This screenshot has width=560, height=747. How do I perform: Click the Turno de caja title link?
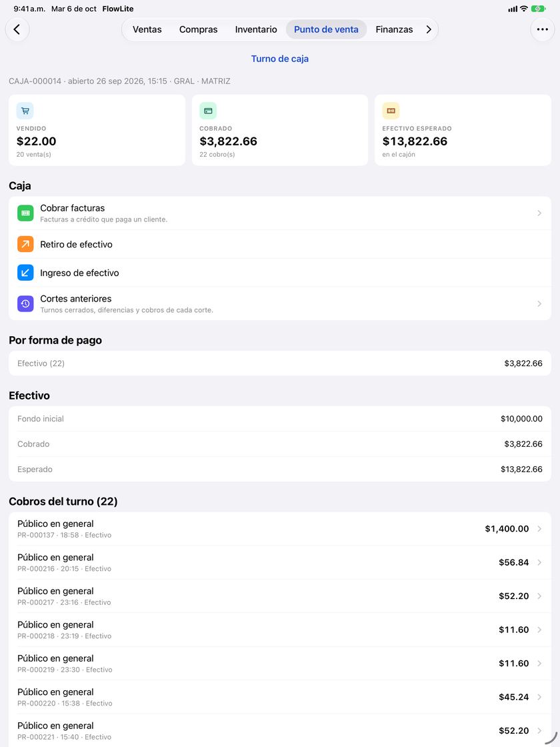tap(280, 59)
